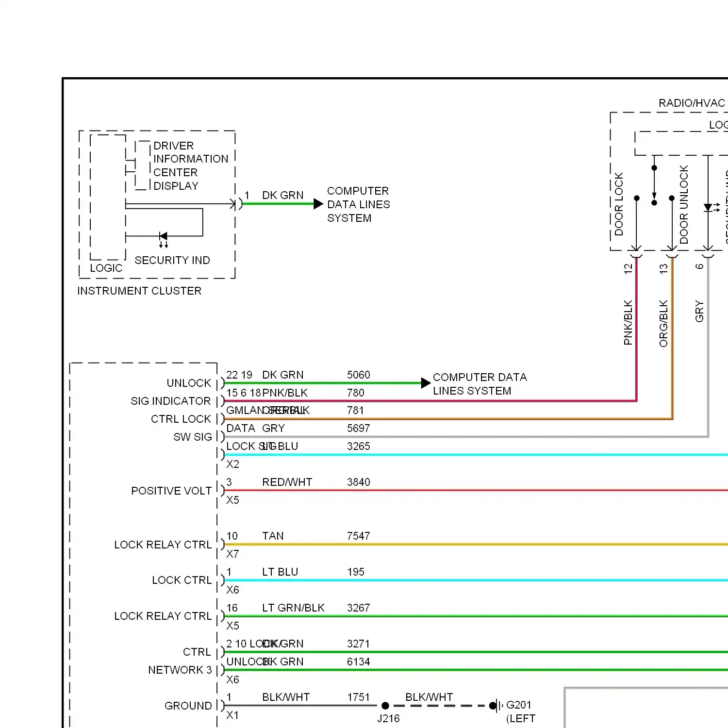The image size is (728, 728).
Task: Click the BLK/WHT label above dashed ground wire
Action: [x=429, y=697]
